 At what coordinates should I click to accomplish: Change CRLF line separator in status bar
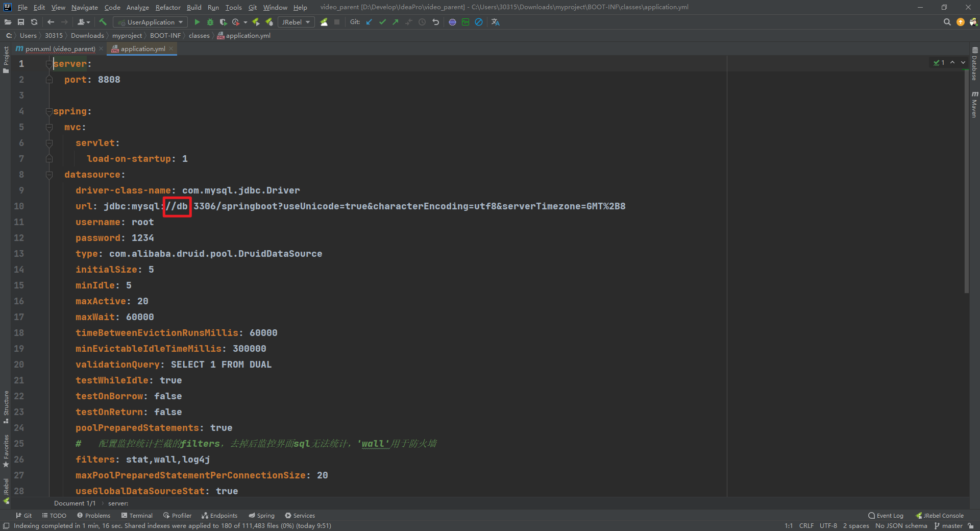coord(806,526)
